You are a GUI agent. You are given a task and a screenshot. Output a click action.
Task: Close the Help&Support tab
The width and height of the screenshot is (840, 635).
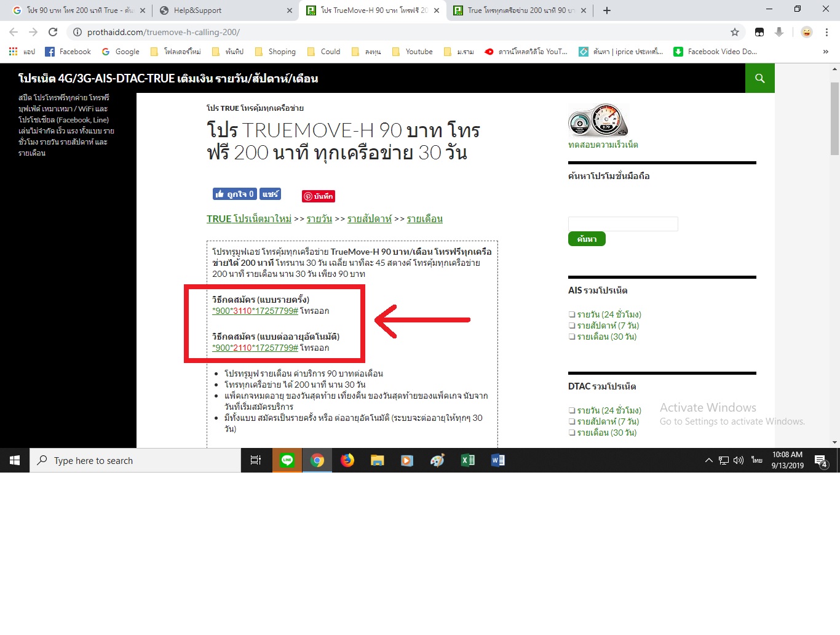click(290, 10)
